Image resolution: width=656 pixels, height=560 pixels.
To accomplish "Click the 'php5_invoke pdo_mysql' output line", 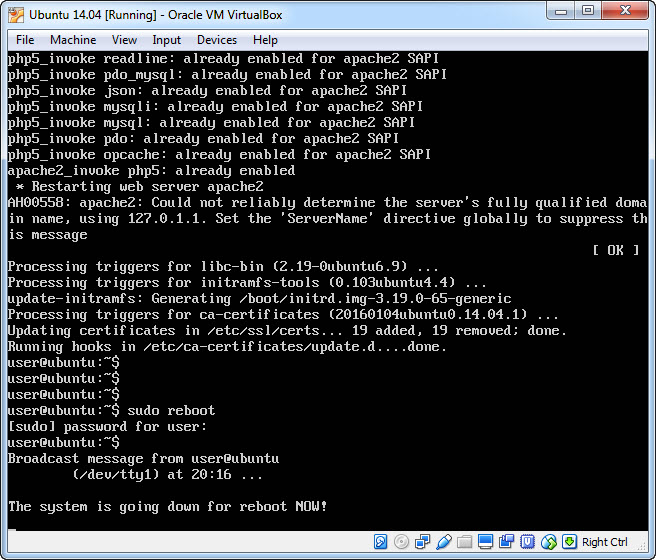I will (227, 74).
